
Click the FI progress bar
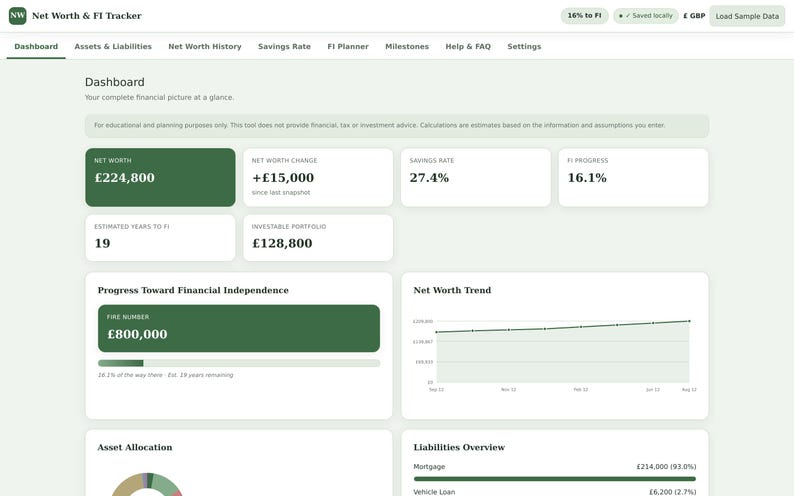pyautogui.click(x=239, y=363)
